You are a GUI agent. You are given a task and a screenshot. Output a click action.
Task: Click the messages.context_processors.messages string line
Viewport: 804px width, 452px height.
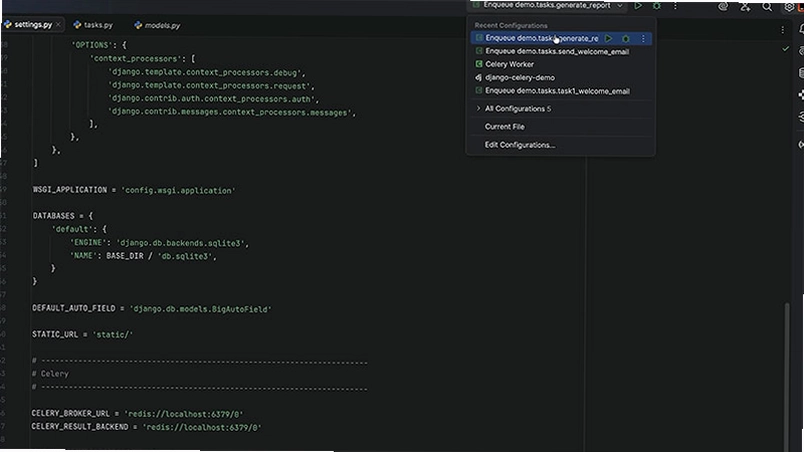pos(232,112)
